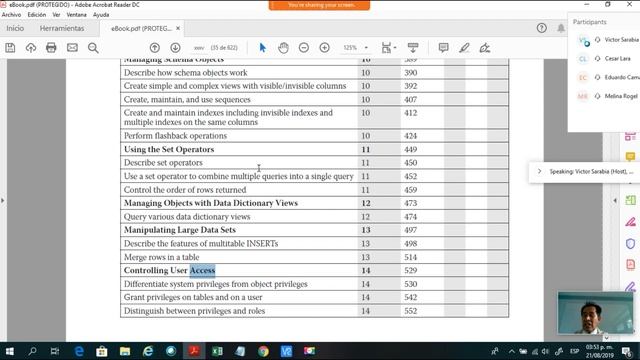
Task: Open the Archivo menu
Action: 11,15
